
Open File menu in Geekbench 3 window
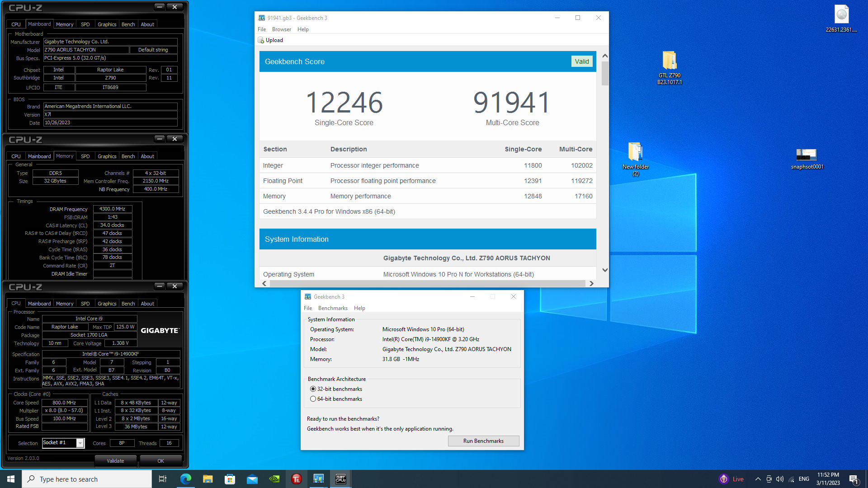[x=308, y=308]
